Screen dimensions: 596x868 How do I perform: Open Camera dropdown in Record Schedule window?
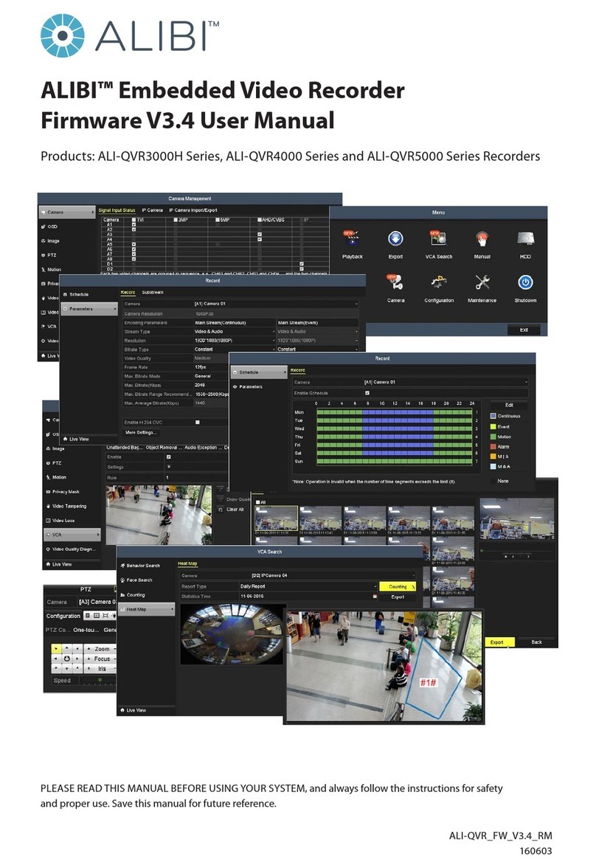click(446, 383)
